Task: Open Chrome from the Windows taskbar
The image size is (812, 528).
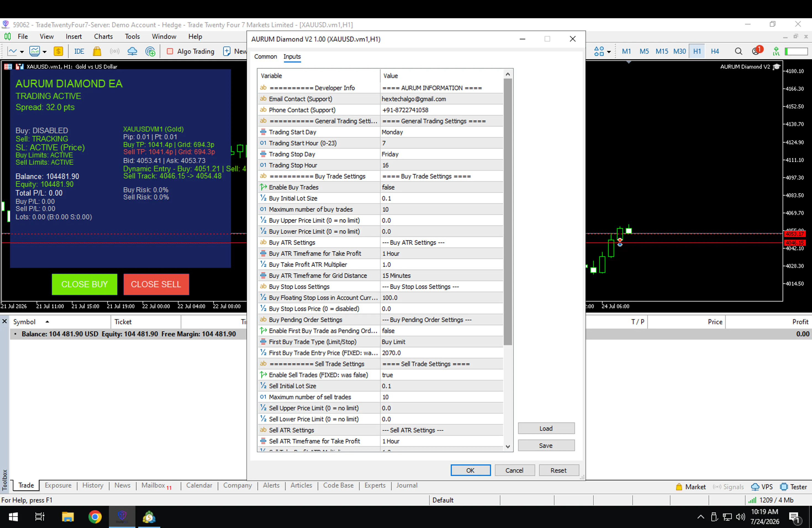Action: click(95, 517)
